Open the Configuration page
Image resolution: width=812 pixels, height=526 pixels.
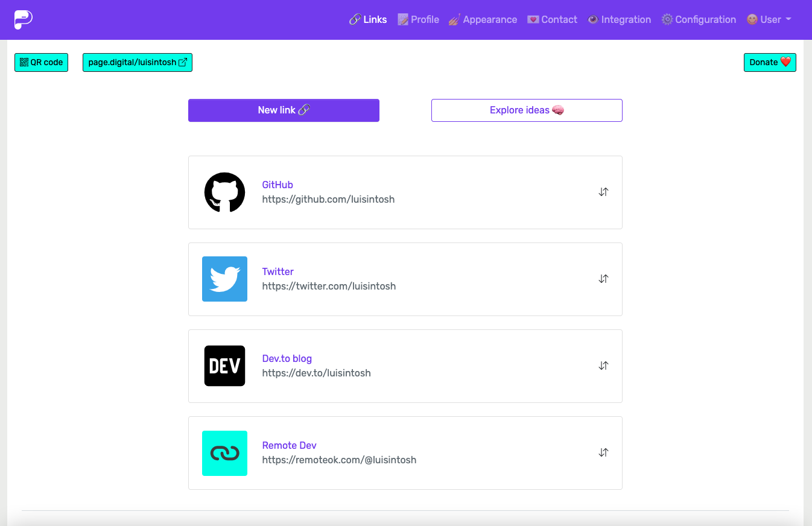coord(699,19)
